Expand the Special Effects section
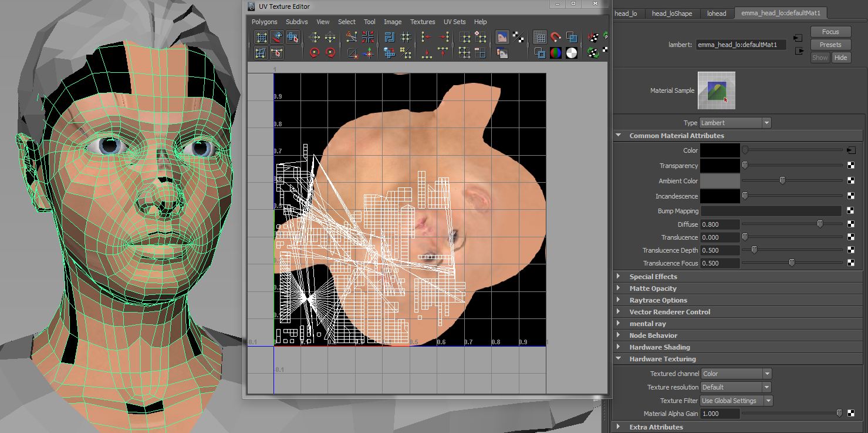The width and height of the screenshot is (868, 433). tap(653, 277)
